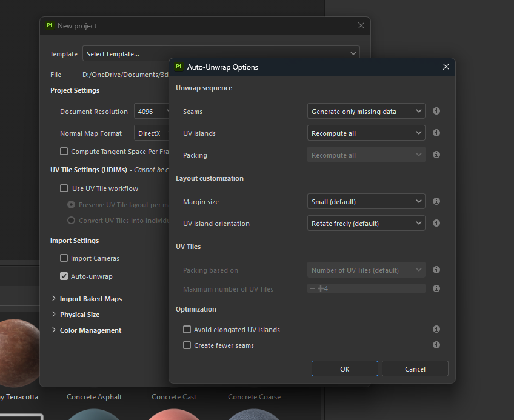Click info icon for UV island orientation
The width and height of the screenshot is (514, 420).
pyautogui.click(x=436, y=223)
